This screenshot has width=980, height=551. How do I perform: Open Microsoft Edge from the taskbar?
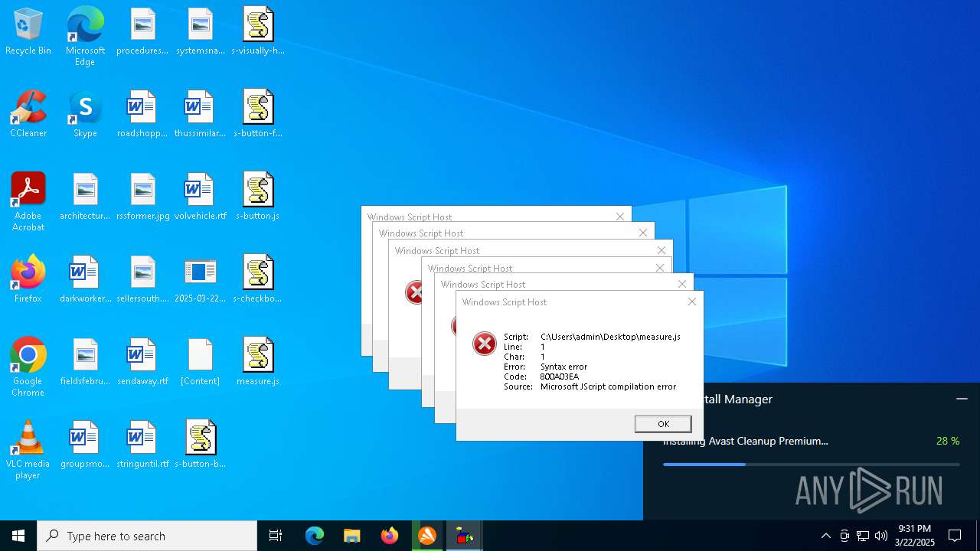(x=315, y=536)
